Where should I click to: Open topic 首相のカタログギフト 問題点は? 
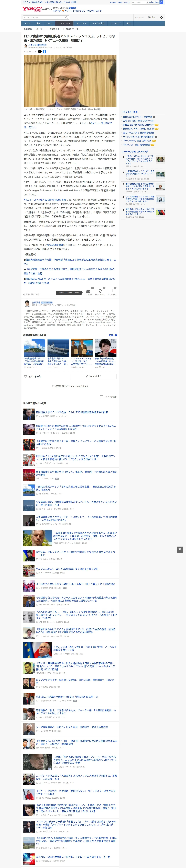[137, 117]
